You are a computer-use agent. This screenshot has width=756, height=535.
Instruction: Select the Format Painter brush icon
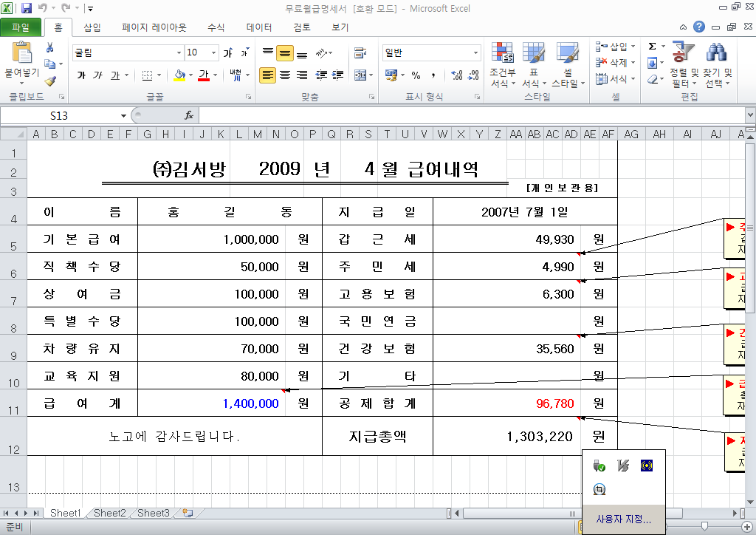point(50,81)
